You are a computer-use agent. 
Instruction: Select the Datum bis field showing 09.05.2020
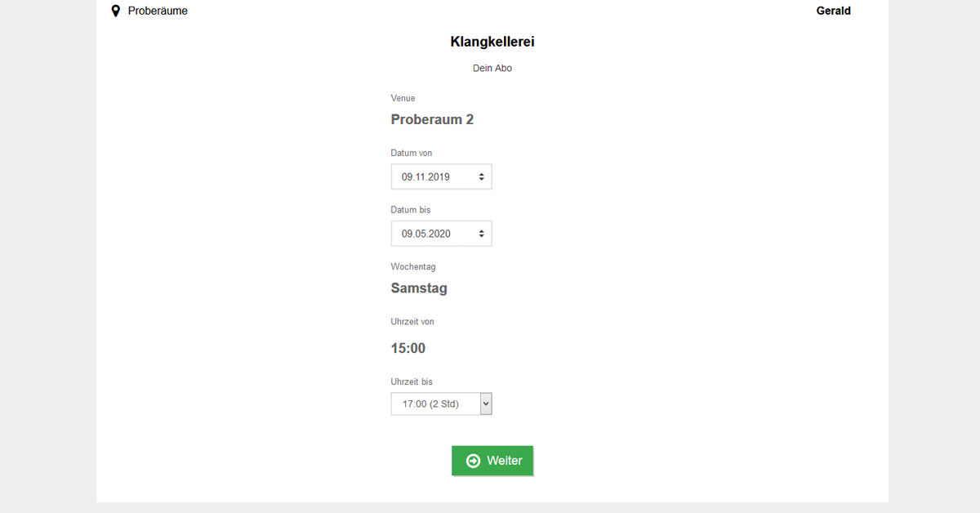[x=441, y=234]
